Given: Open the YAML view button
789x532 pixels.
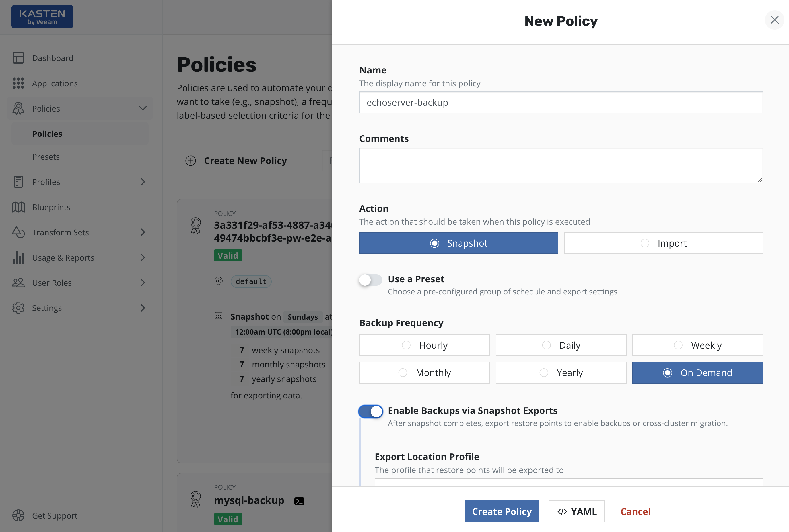Looking at the screenshot, I should [x=576, y=511].
